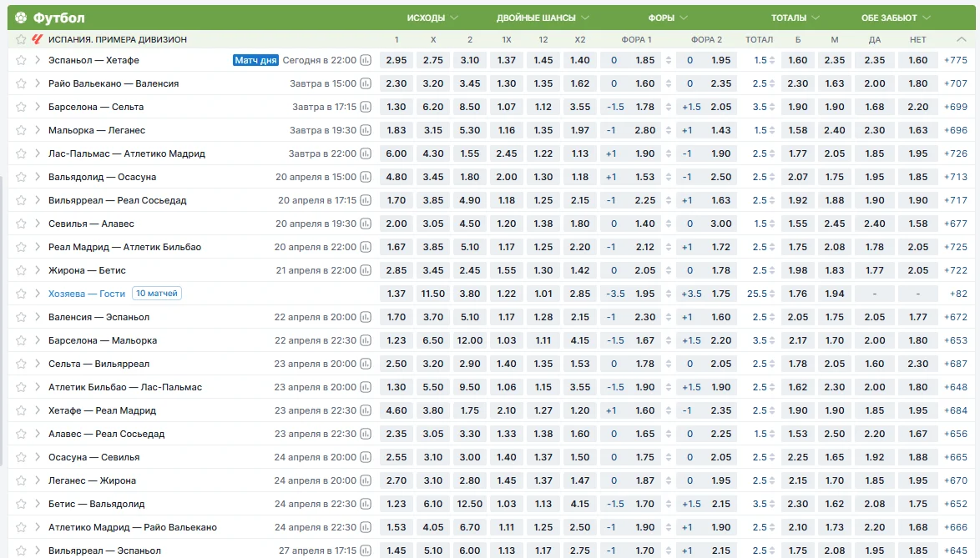The image size is (980, 558).
Task: Star the Мальорка — Леганес match
Action: [x=21, y=130]
